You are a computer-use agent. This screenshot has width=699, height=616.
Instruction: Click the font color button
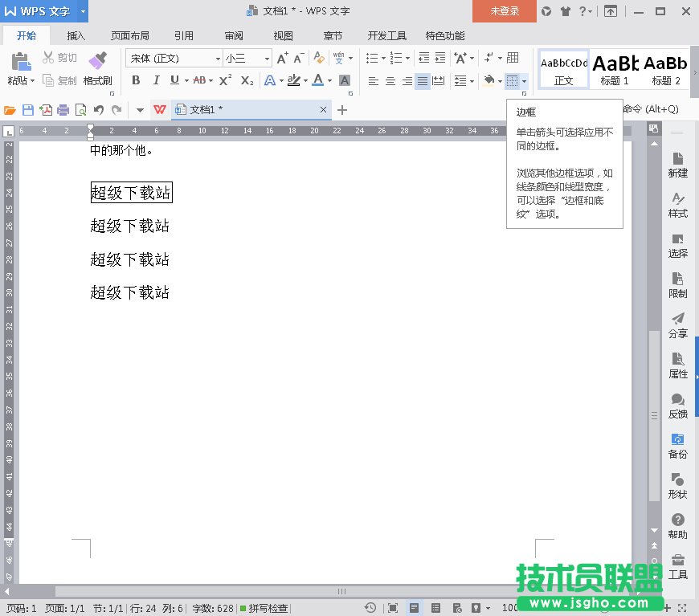click(318, 80)
